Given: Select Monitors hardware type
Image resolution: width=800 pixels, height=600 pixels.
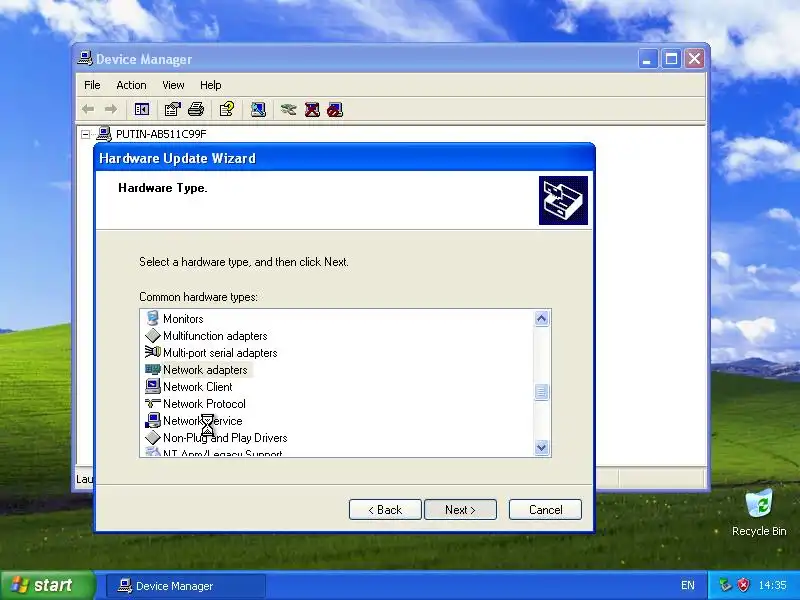Looking at the screenshot, I should coord(183,319).
